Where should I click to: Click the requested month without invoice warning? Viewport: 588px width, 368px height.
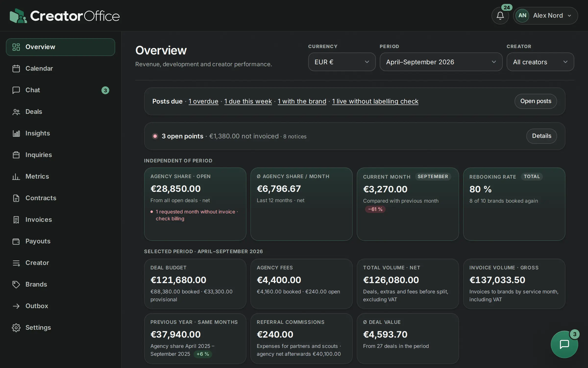(197, 215)
